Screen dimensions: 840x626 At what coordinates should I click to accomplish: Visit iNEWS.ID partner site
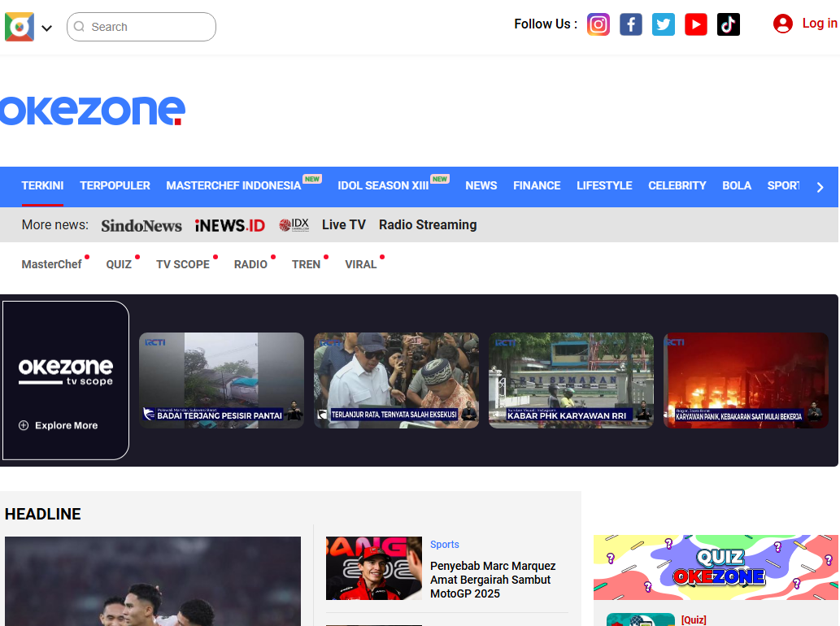tap(230, 225)
